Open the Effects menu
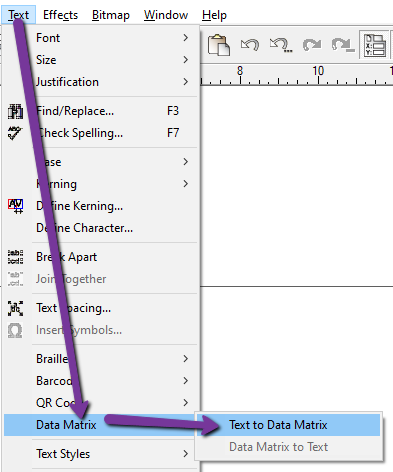The width and height of the screenshot is (393, 472). tap(60, 15)
